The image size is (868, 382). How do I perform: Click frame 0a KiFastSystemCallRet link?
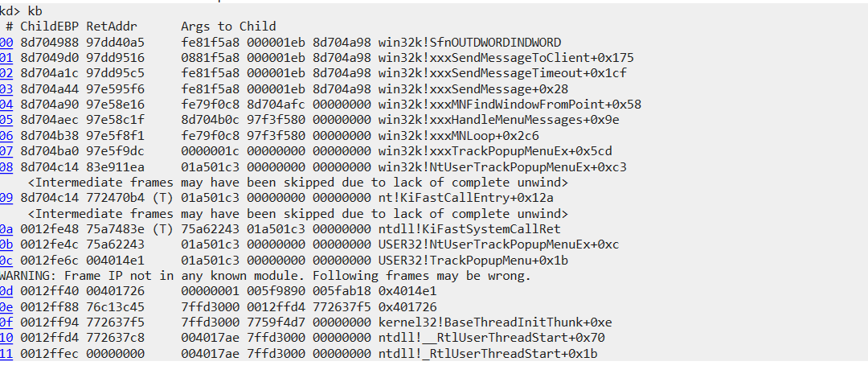click(x=6, y=229)
